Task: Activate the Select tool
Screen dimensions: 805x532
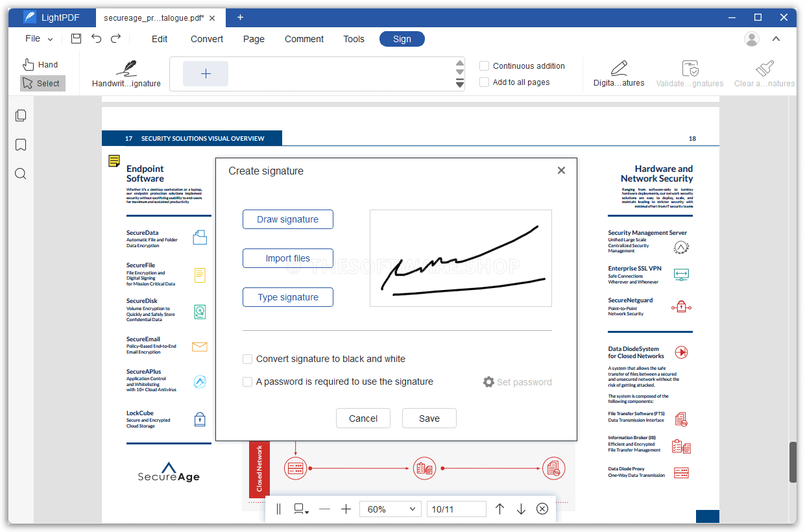Action: tap(42, 83)
